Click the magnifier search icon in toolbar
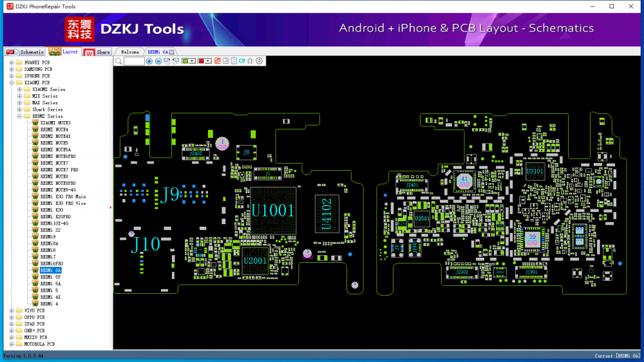644x362 pixels. pyautogui.click(x=118, y=61)
